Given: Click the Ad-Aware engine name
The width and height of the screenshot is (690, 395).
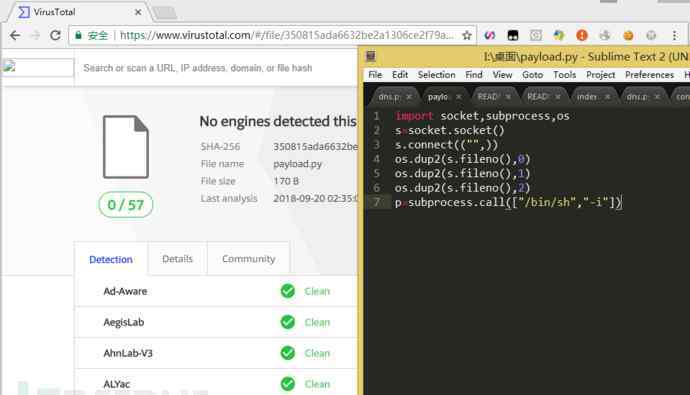Looking at the screenshot, I should 125,291.
